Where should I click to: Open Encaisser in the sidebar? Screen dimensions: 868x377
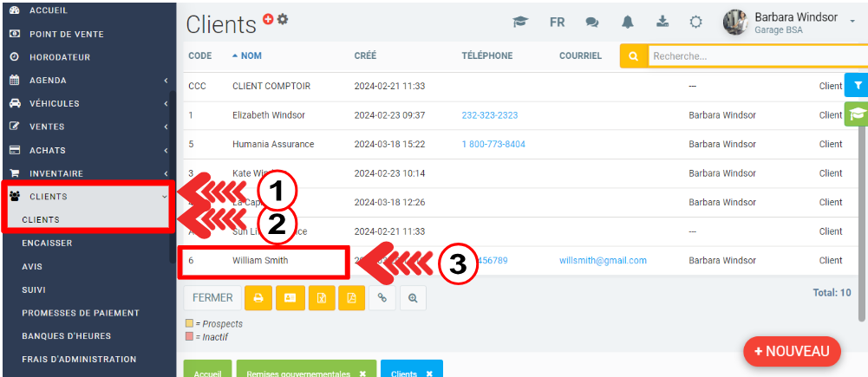[47, 244]
